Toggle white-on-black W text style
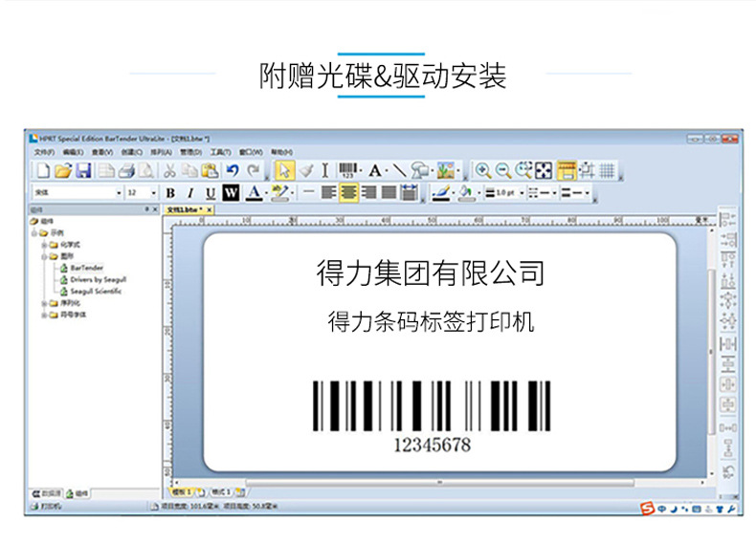Viewport: 756px width, 545px height. [231, 193]
